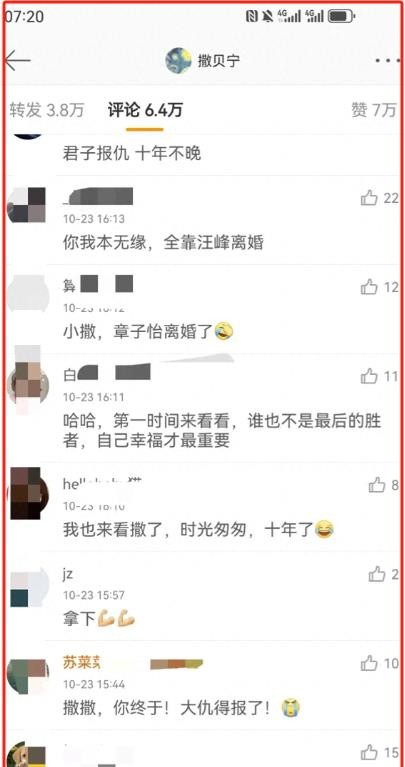
Task: Open the 苏菜 username link
Action: coord(82,663)
